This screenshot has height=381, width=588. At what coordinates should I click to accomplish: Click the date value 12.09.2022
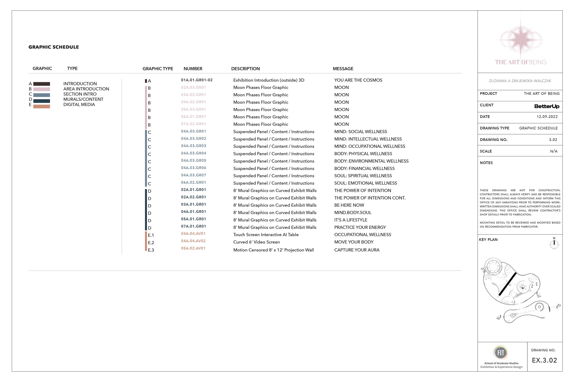tap(547, 117)
